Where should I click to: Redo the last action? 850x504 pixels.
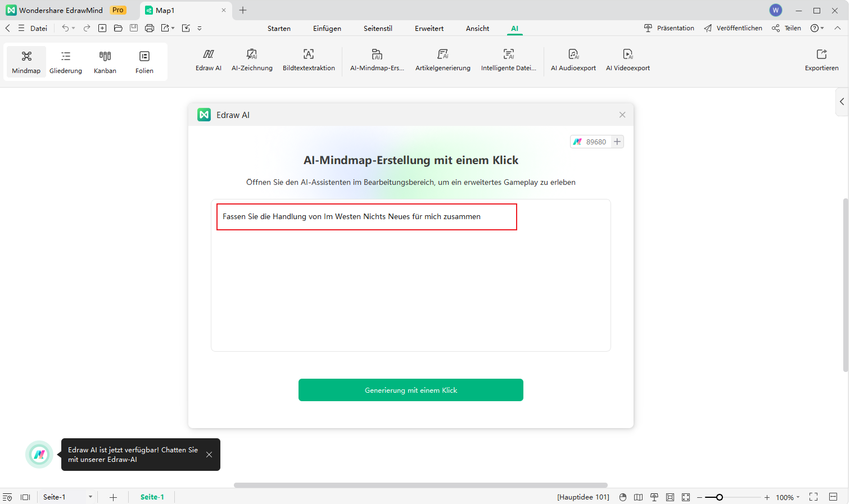[87, 28]
